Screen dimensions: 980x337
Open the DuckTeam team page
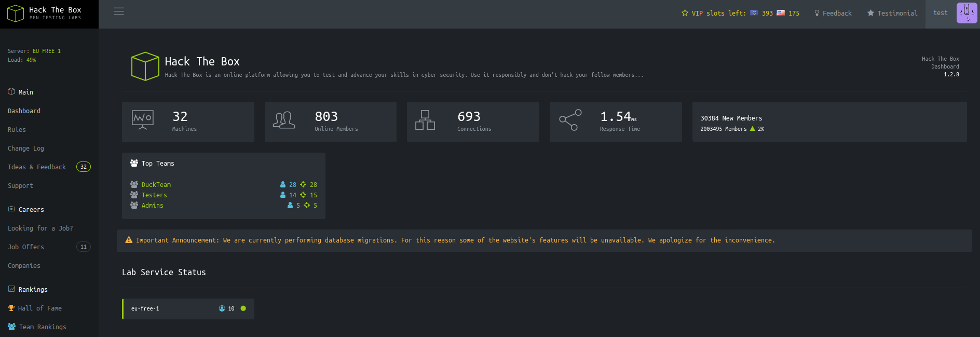click(156, 184)
